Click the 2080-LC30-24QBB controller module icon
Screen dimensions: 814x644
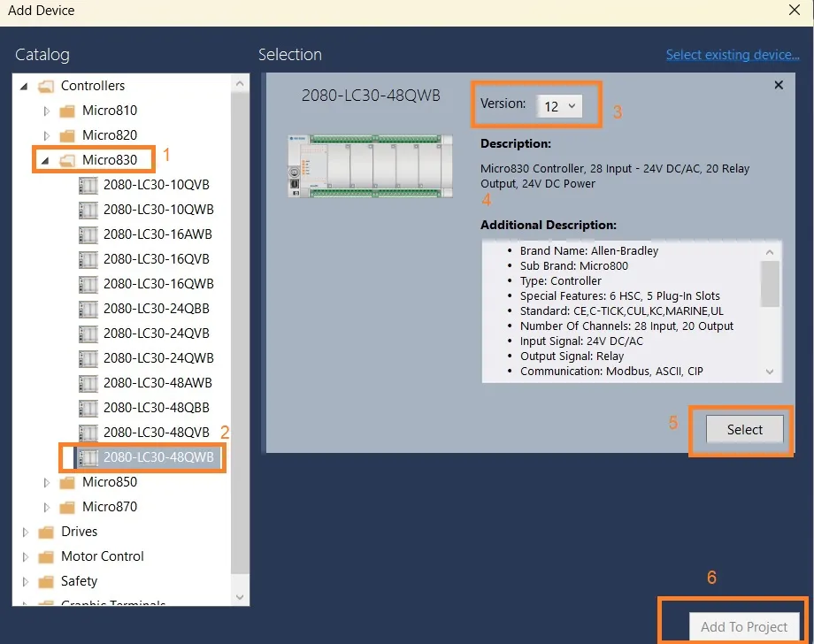(x=88, y=308)
